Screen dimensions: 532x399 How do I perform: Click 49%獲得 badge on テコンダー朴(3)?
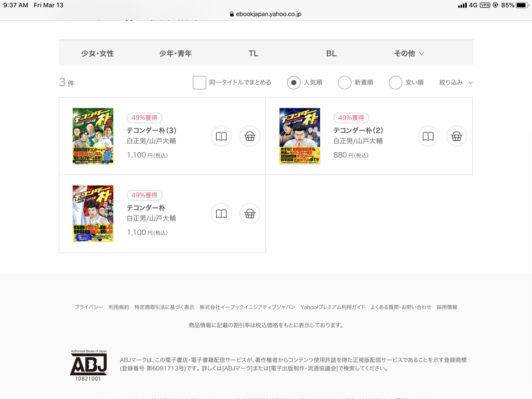tap(144, 118)
